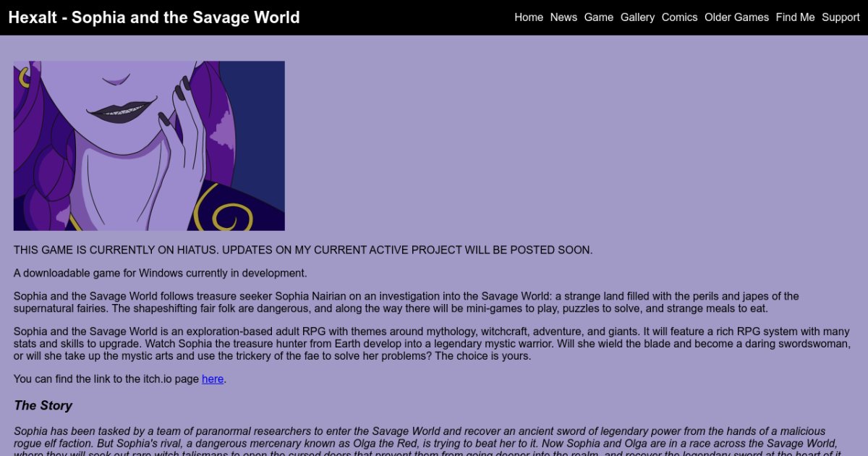Screen dimensions: 868x456
Task: Click Sophia's dark lips in the illustration
Action: (x=121, y=111)
